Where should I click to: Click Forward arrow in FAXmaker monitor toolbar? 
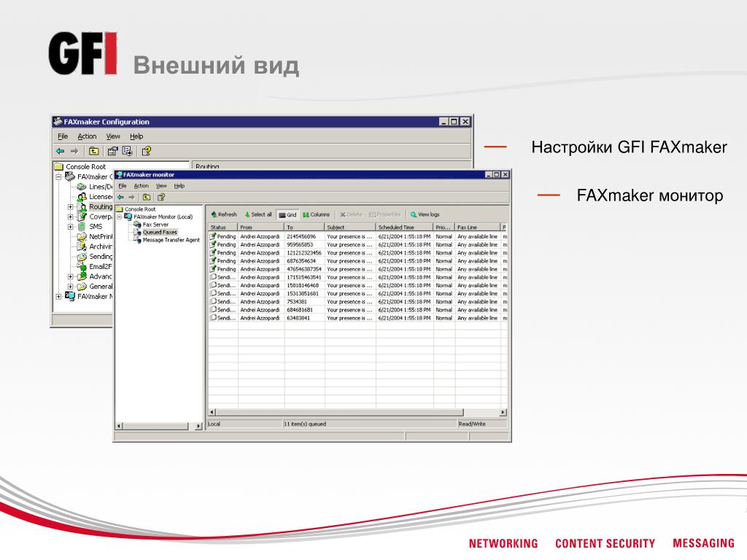pos(131,197)
